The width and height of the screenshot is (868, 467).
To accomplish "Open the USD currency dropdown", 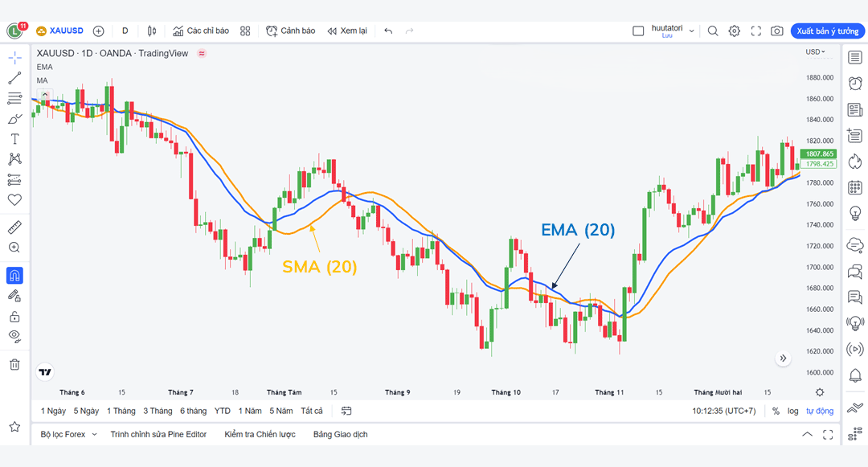I will (x=816, y=52).
